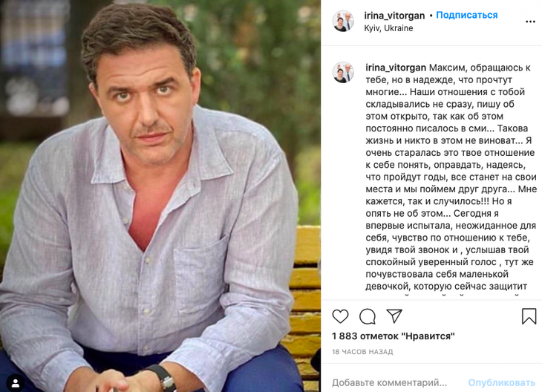
Task: Select the post caption text
Action: coord(451,177)
